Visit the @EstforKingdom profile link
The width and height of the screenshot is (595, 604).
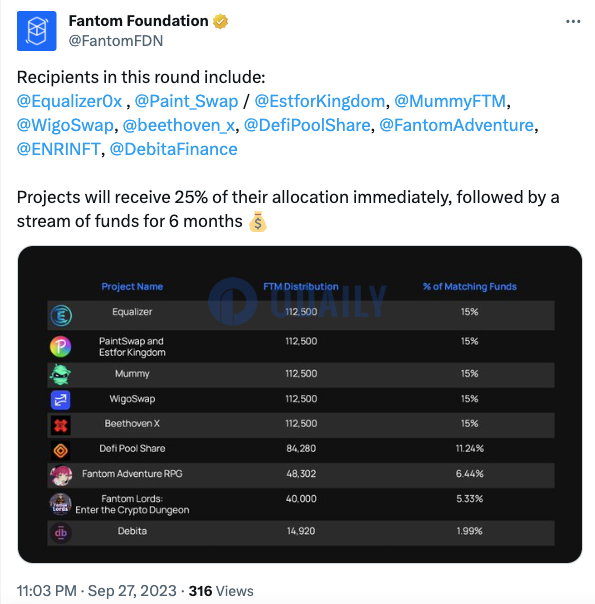[x=320, y=101]
